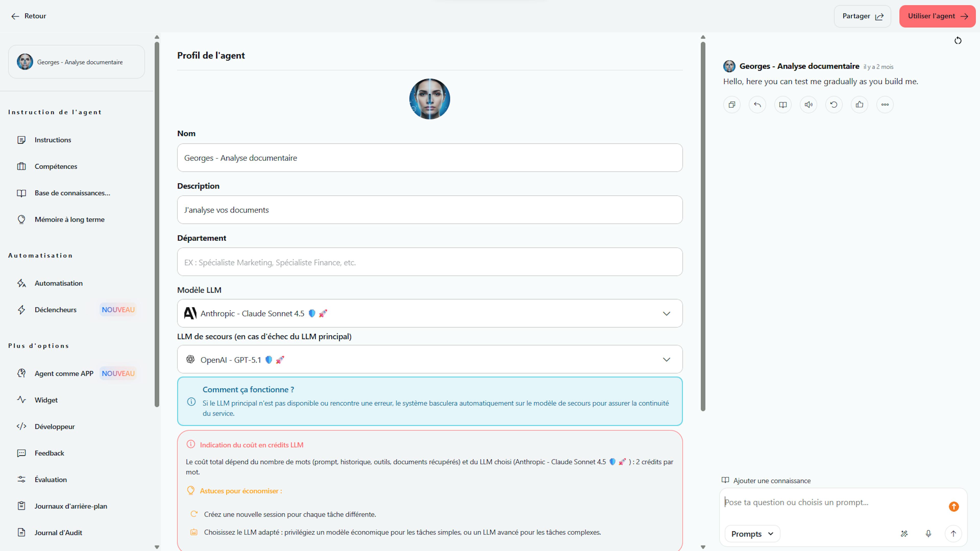Click the reply arrow icon under message
This screenshot has height=551, width=980.
757,105
